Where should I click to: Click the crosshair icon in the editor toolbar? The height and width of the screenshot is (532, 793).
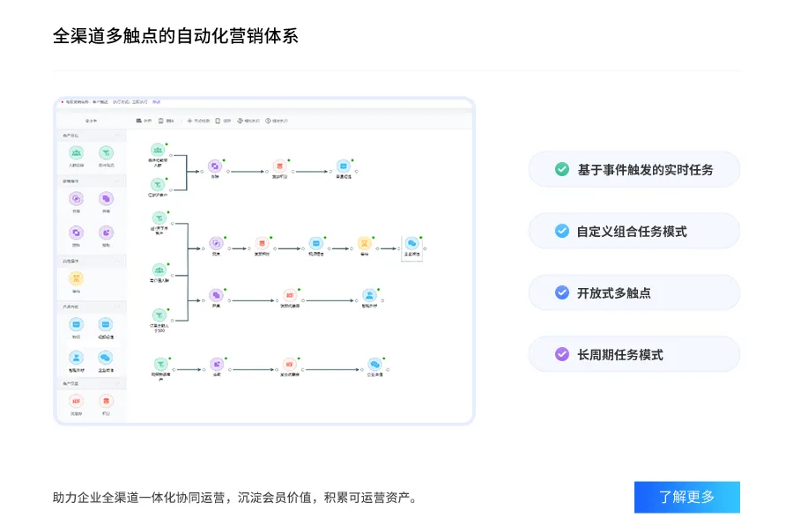point(189,121)
